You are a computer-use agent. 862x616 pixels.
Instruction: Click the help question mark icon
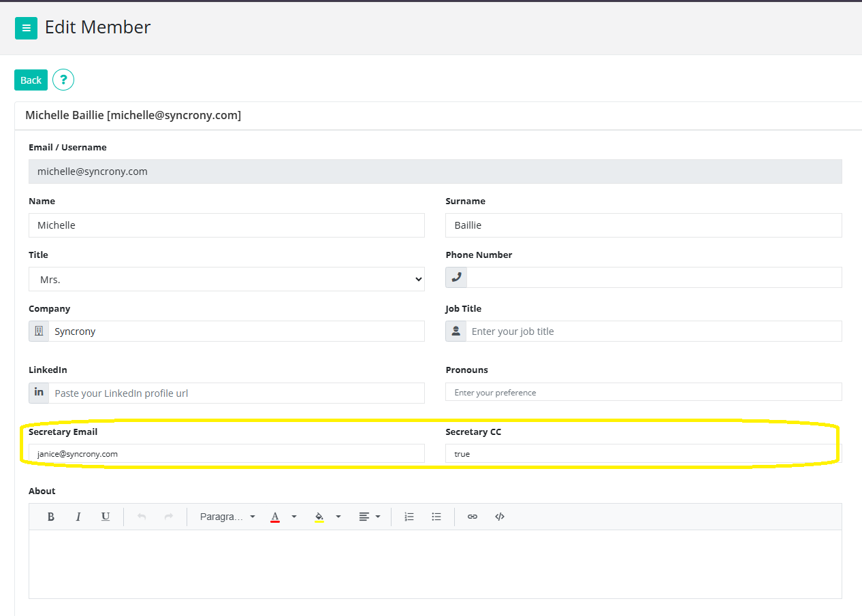[63, 80]
